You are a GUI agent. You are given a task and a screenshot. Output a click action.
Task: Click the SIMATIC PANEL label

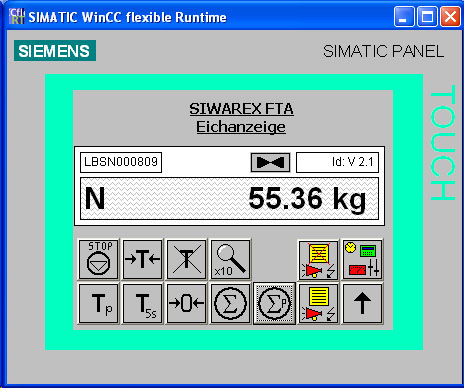383,51
